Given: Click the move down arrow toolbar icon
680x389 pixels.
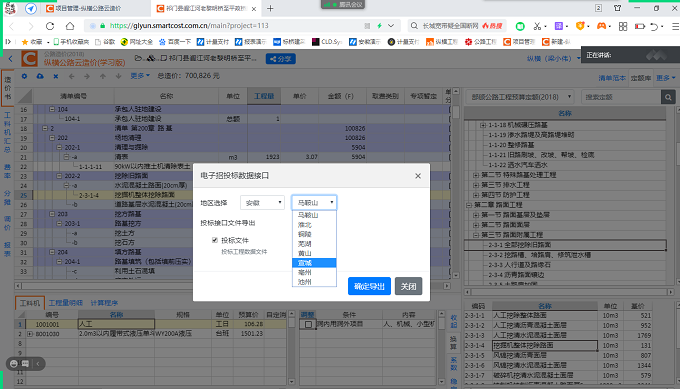Looking at the screenshot, I should pos(118,76).
